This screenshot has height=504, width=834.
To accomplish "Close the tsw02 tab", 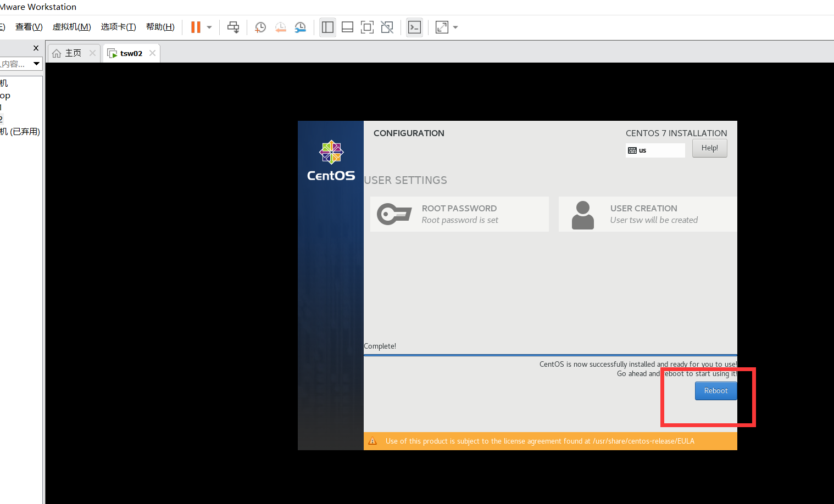I will (x=152, y=53).
